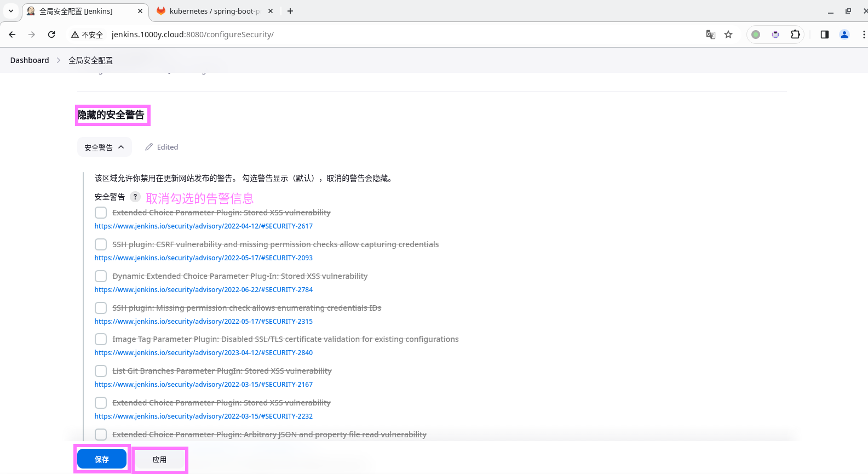Open advisory link #SECURITY-2167
This screenshot has height=474, width=868.
coord(204,385)
